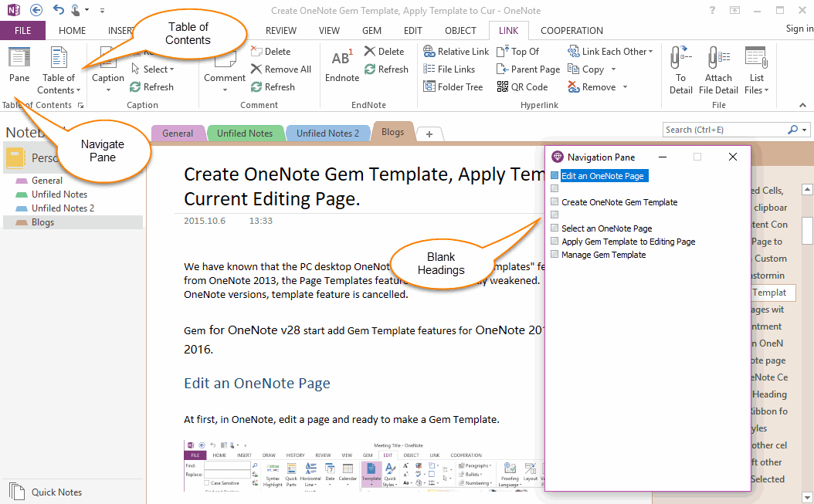
Task: Click the Sign in link
Action: pos(799,28)
